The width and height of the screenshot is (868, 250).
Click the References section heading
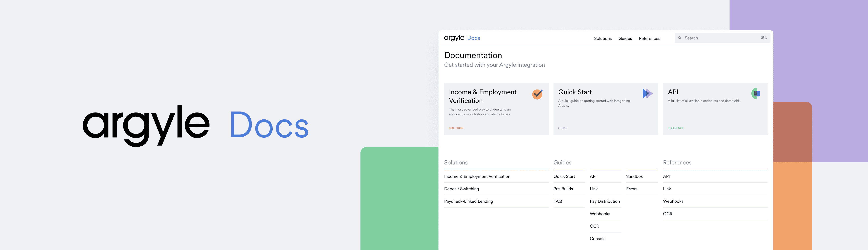pos(677,163)
